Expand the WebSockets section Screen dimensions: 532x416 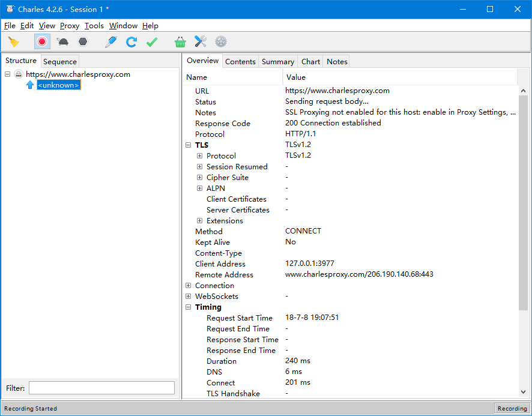(189, 296)
